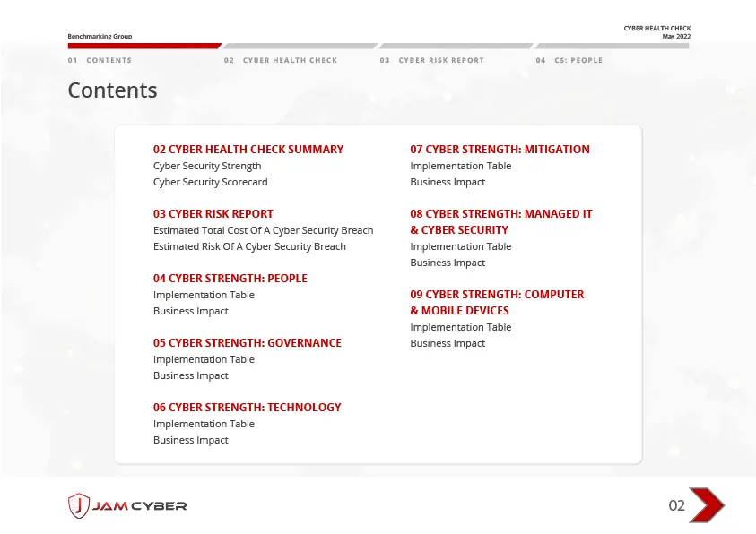Open the 01 Contents tab
This screenshot has height=534, width=756.
(x=100, y=60)
